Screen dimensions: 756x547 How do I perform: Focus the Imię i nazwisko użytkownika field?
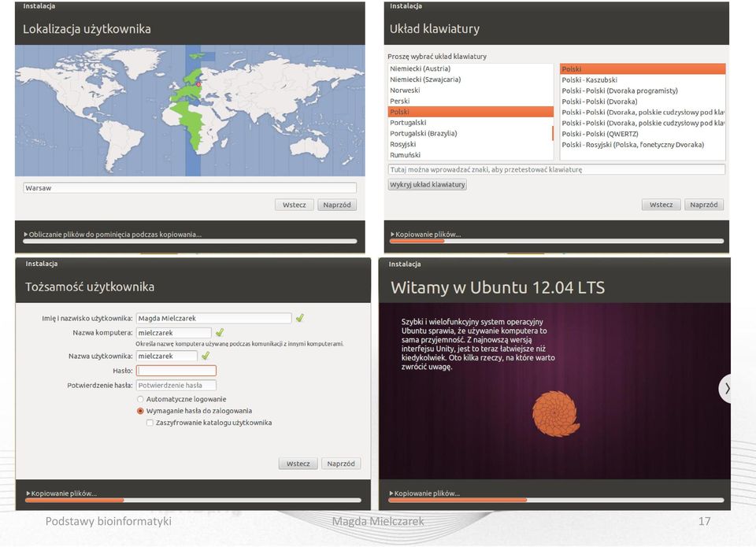point(213,318)
